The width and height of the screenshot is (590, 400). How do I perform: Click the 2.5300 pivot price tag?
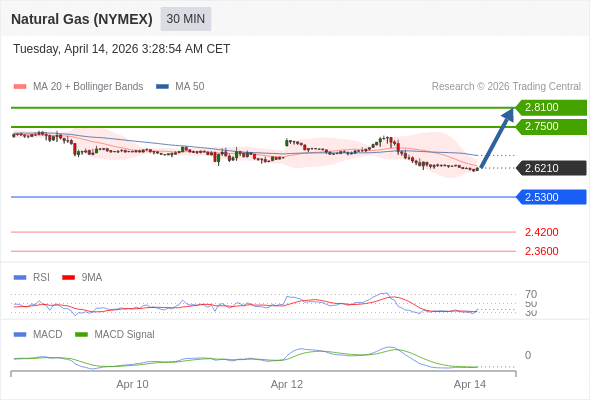click(551, 197)
